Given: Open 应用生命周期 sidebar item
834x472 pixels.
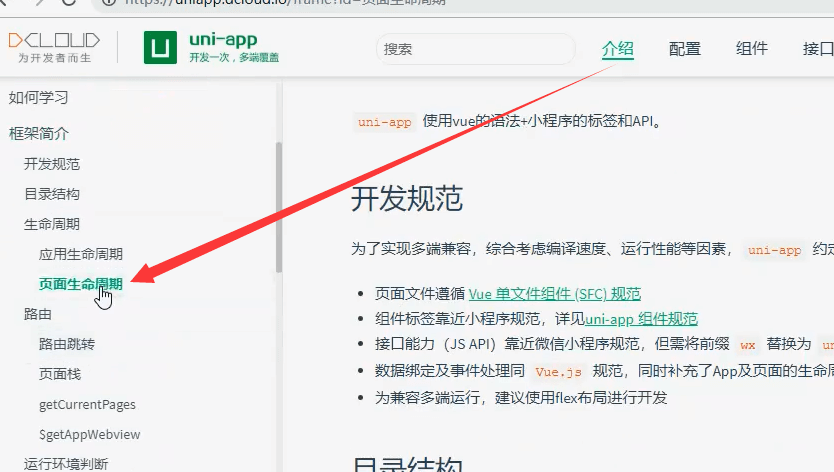Looking at the screenshot, I should tap(81, 254).
